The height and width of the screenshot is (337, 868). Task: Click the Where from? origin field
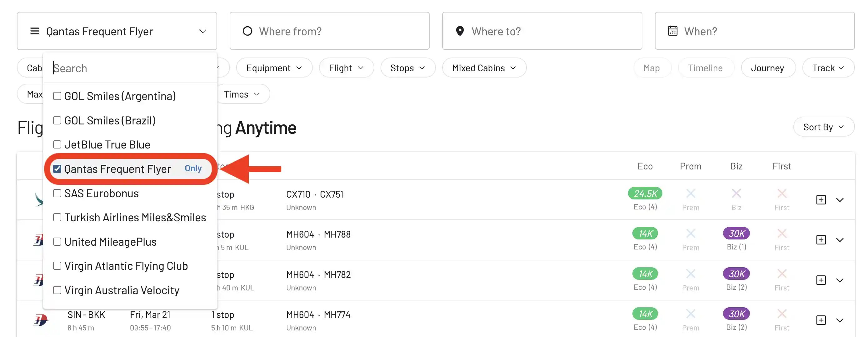pyautogui.click(x=330, y=31)
